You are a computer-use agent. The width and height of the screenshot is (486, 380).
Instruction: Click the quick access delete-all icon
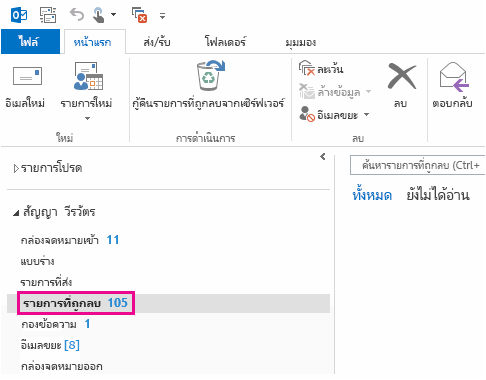click(140, 15)
